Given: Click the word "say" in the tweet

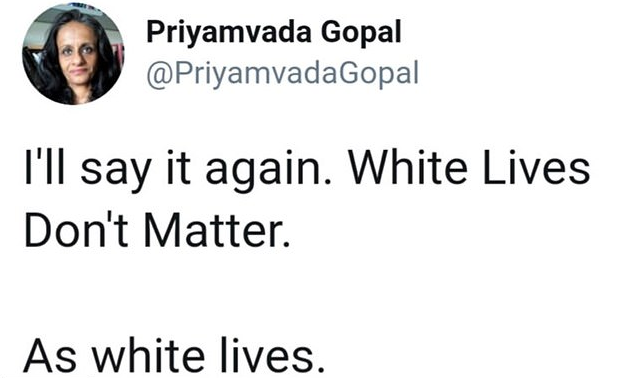Looking at the screenshot, I should 116,173.
